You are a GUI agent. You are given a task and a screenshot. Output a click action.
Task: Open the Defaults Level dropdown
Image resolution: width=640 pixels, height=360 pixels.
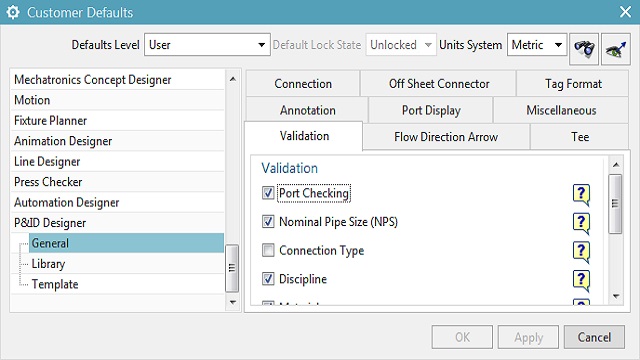click(207, 44)
